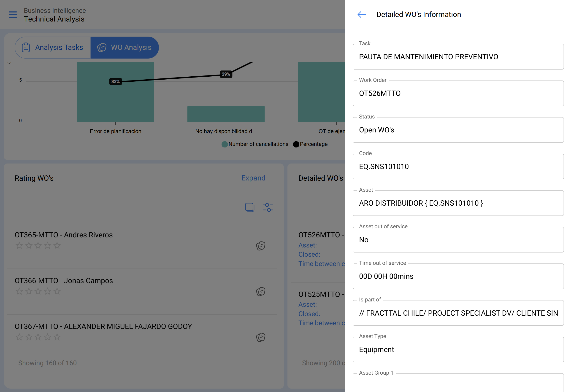This screenshot has height=392, width=574.
Task: Click the Work Order field OT526MTTO
Action: [x=458, y=94]
